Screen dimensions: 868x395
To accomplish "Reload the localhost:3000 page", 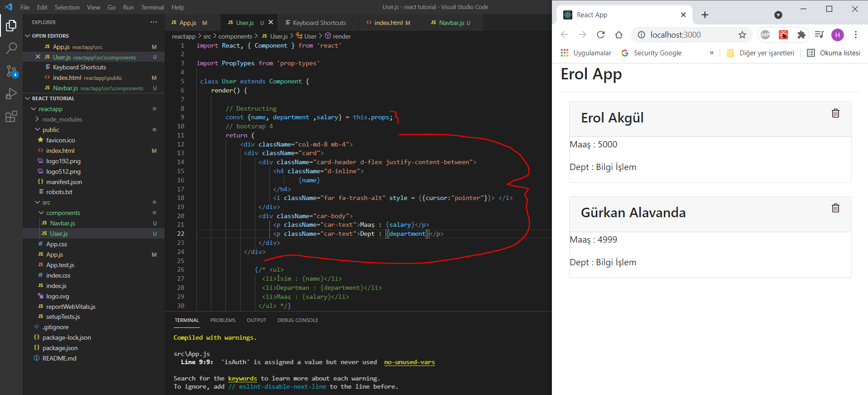I will coord(600,35).
